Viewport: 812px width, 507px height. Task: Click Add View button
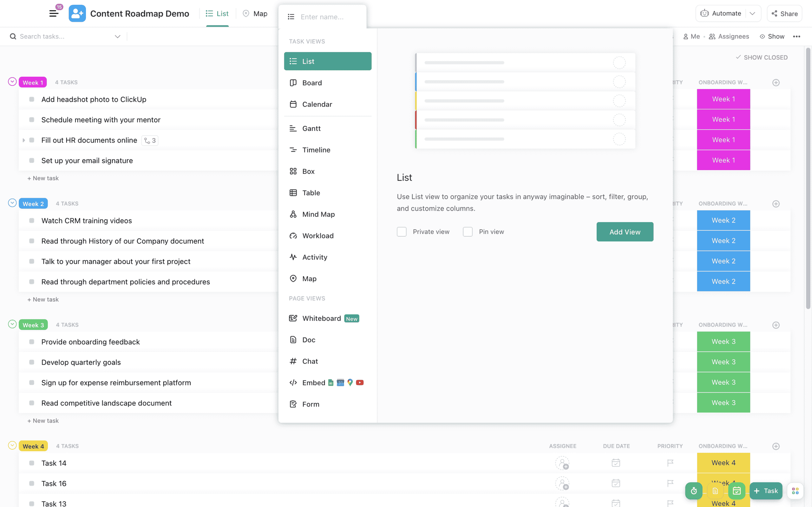(x=624, y=231)
